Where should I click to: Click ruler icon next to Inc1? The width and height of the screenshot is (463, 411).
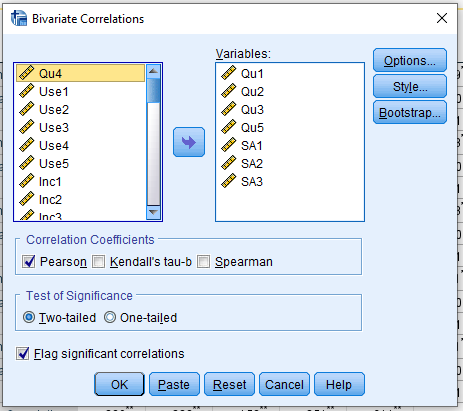(27, 181)
